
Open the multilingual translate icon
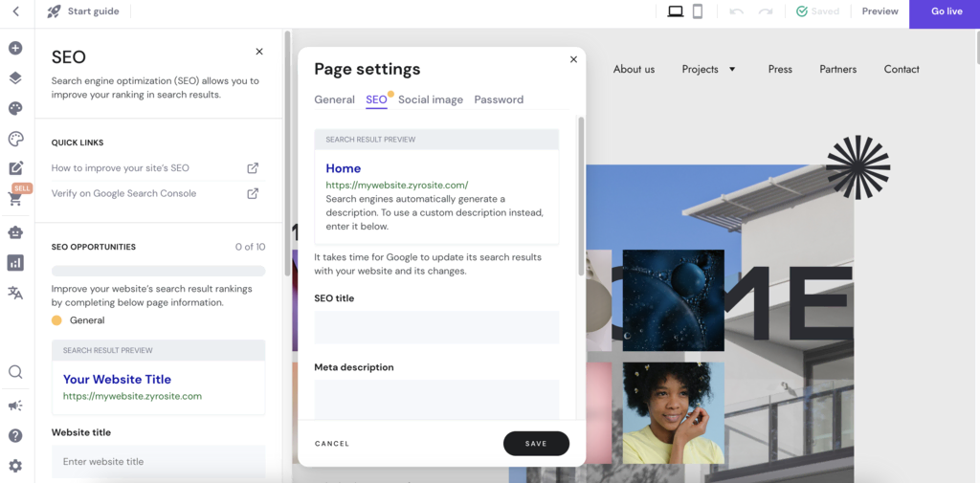point(15,293)
